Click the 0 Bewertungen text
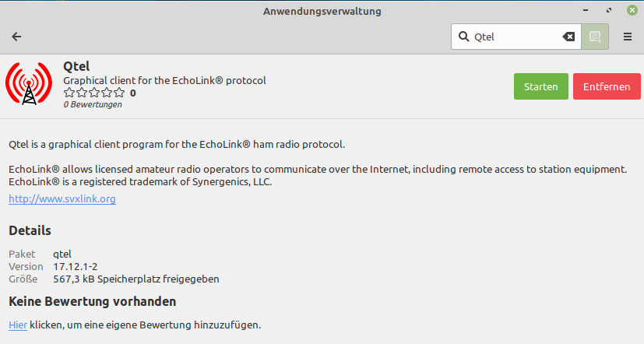644x344 pixels. pos(93,104)
